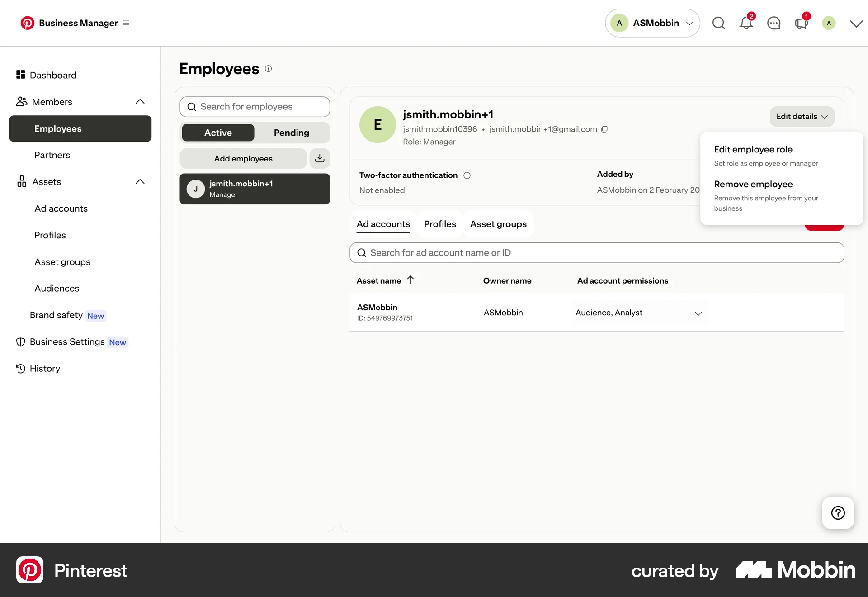
Task: Open the search magnifier in the top bar
Action: click(x=718, y=23)
